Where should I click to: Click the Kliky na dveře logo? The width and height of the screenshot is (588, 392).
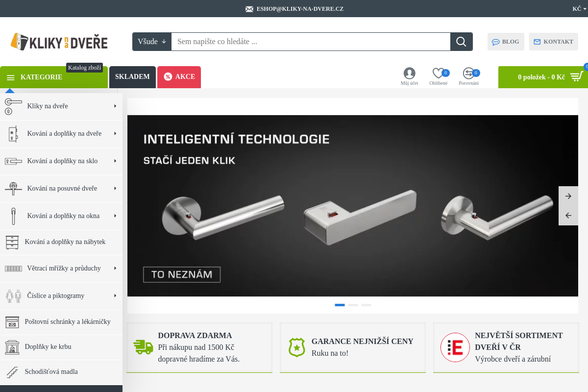pyautogui.click(x=59, y=42)
